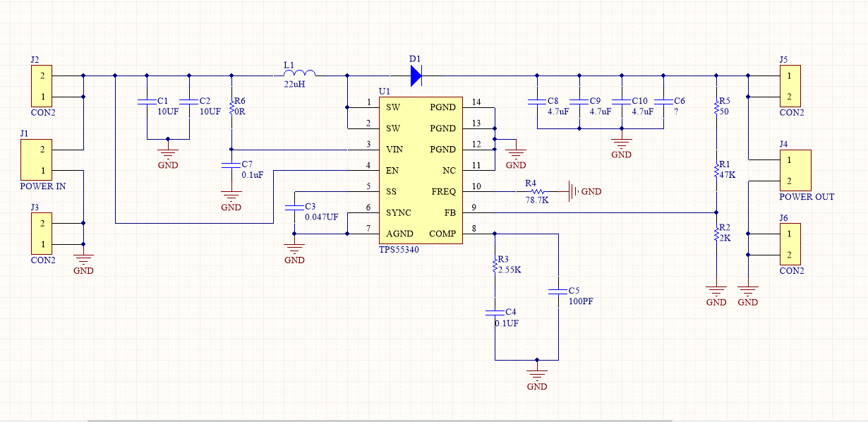Click the 0.1UF value of C4
This screenshot has height=422, width=868.
507,323
